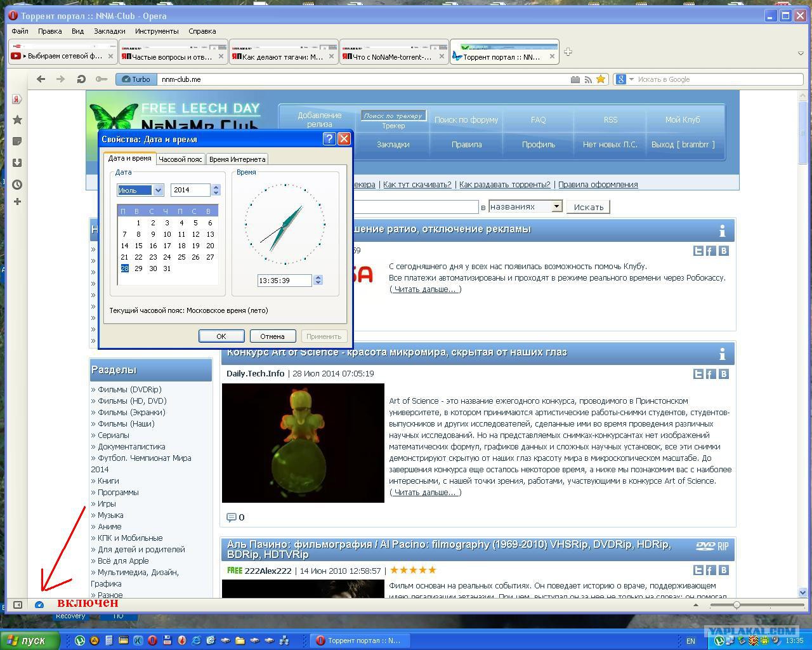Open the 'Поиск по форуму' link
This screenshot has height=650, width=812.
point(466,119)
